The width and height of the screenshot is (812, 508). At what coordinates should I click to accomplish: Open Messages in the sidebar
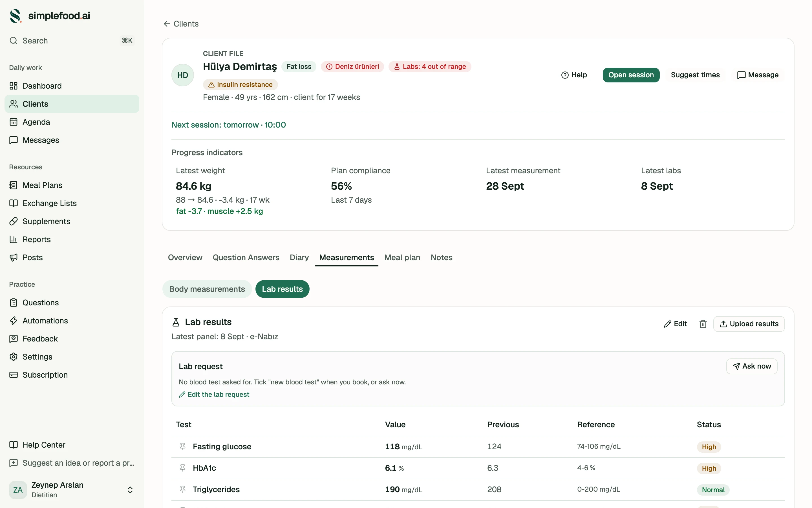[x=72, y=140]
